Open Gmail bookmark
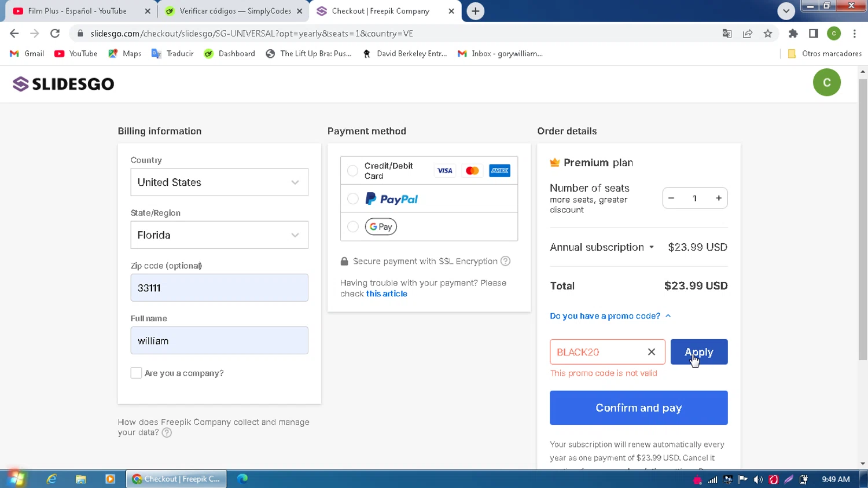This screenshot has width=868, height=488. [x=27, y=53]
